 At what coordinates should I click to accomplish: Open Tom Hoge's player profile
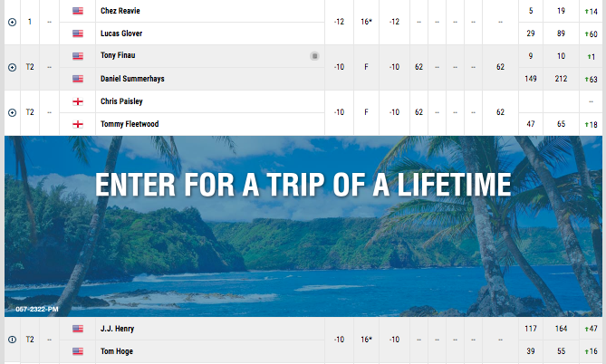[x=117, y=351]
